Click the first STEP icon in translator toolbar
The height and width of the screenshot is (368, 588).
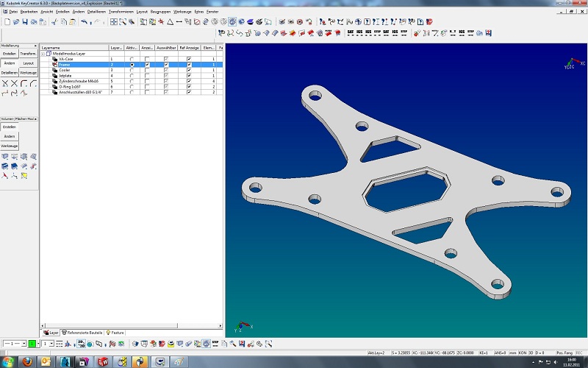click(377, 33)
